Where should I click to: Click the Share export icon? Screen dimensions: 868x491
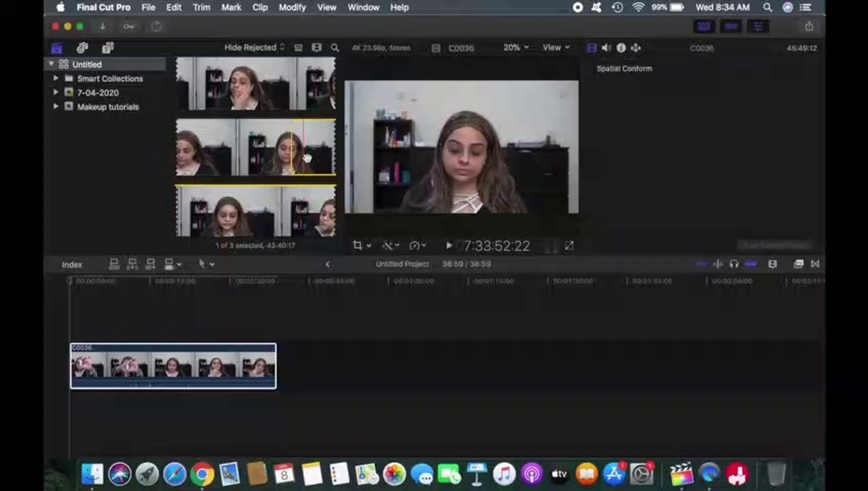click(x=809, y=27)
